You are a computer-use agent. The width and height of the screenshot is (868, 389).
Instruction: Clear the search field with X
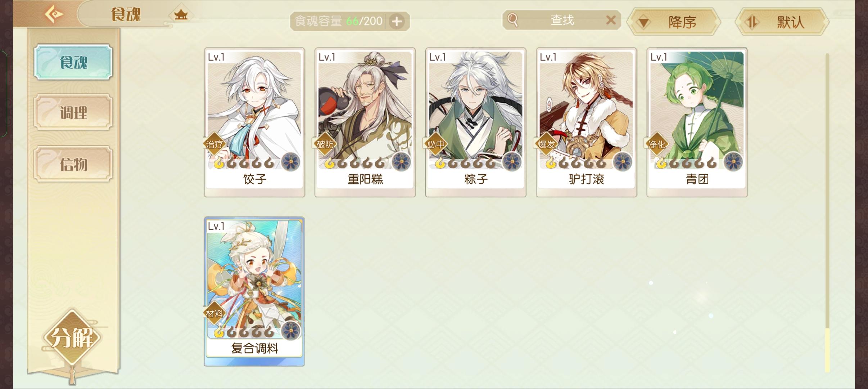coord(611,20)
